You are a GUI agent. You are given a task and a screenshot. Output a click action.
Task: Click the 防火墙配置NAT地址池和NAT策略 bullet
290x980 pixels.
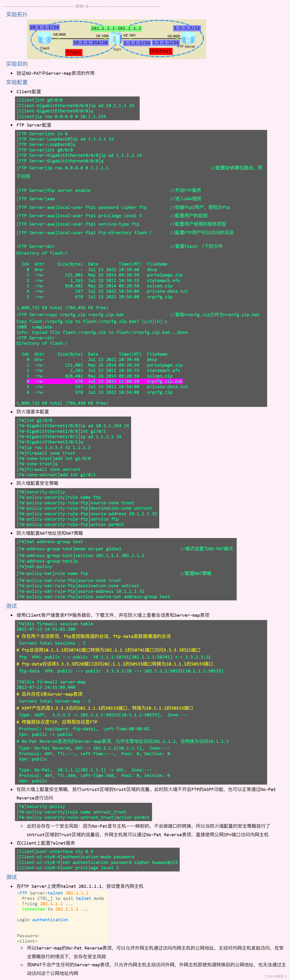(50, 533)
